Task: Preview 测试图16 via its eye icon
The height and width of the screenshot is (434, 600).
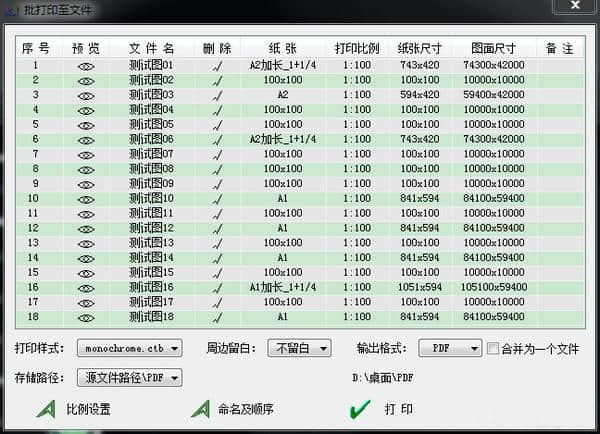Action: click(86, 289)
